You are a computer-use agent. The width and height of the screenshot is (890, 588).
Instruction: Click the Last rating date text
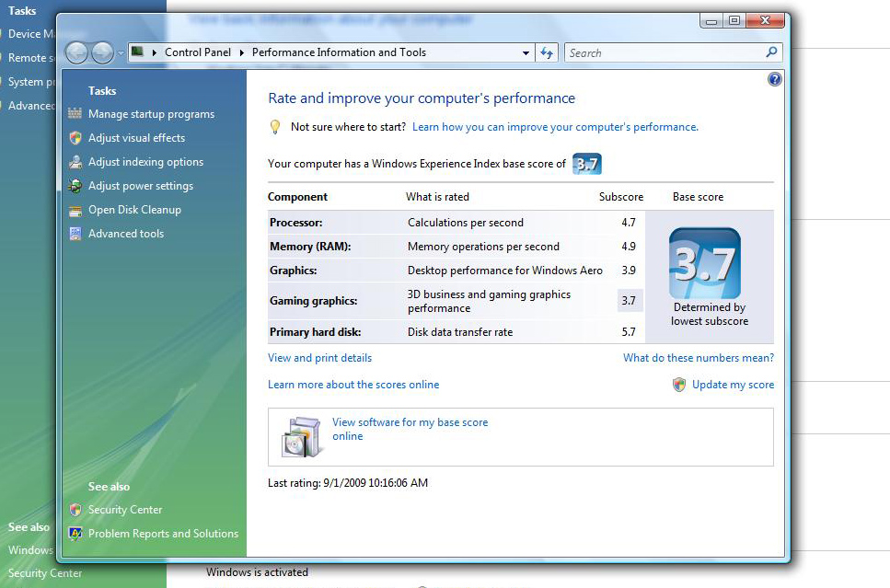click(348, 483)
